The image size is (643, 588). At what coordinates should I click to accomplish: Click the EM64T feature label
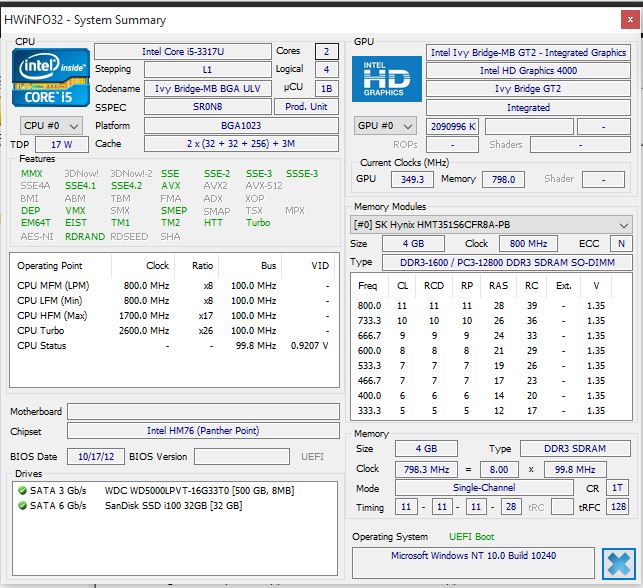36,223
